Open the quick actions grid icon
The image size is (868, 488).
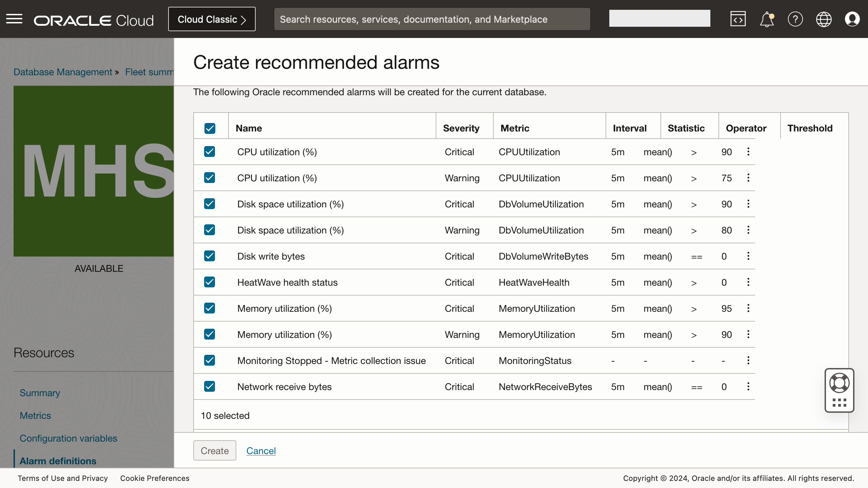839,403
